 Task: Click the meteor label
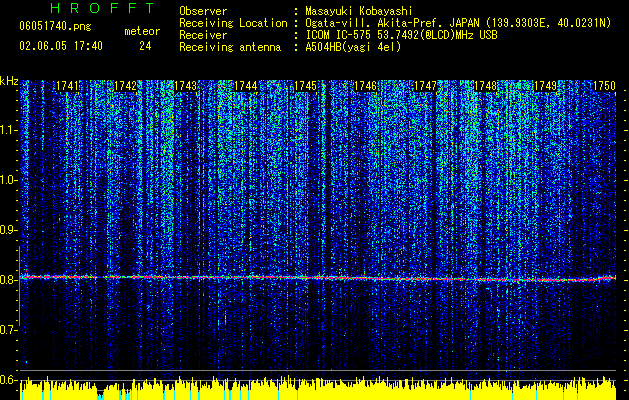click(x=142, y=31)
